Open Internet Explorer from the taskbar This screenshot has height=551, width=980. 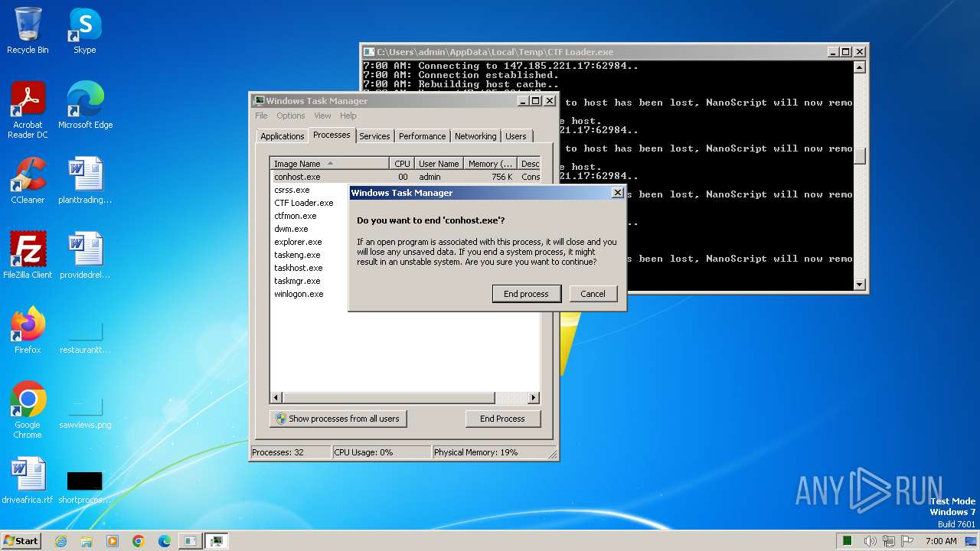click(x=61, y=541)
